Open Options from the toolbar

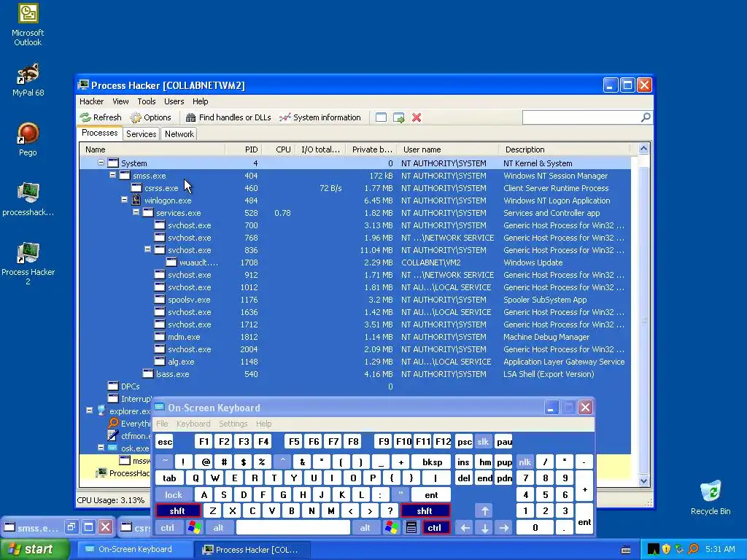click(x=150, y=117)
